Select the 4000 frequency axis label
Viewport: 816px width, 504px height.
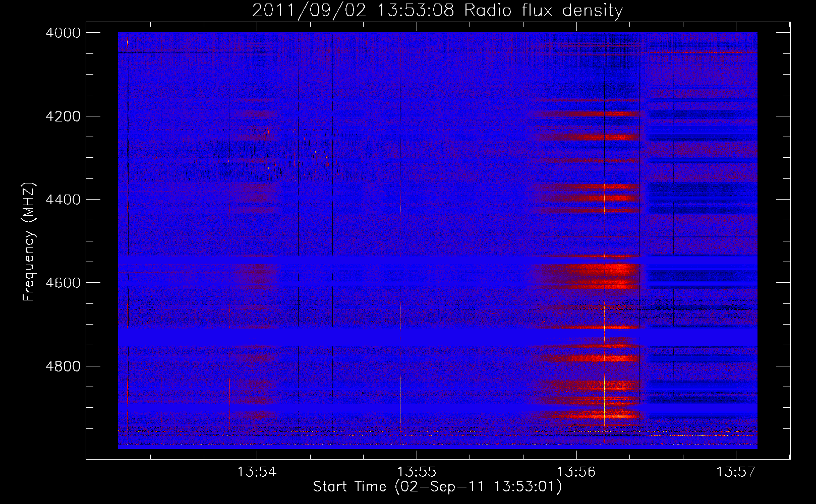63,33
